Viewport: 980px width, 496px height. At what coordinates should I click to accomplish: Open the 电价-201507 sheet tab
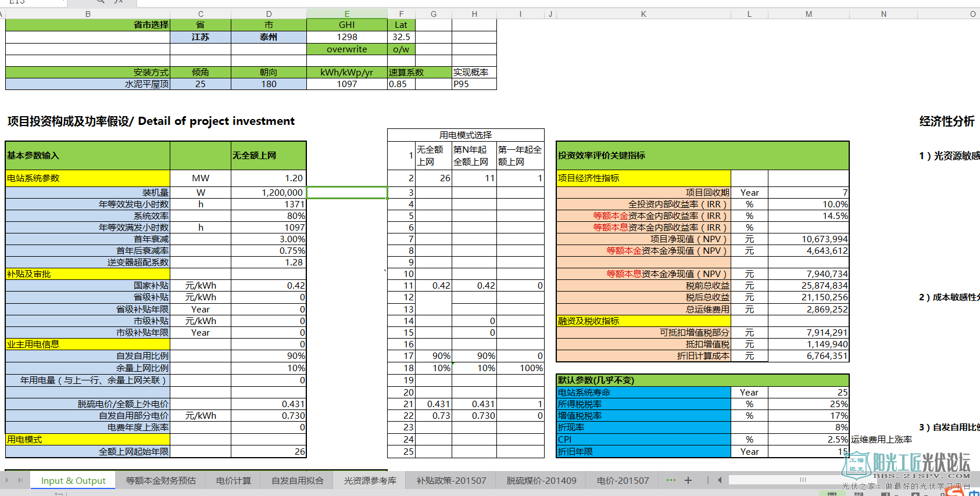tap(623, 480)
